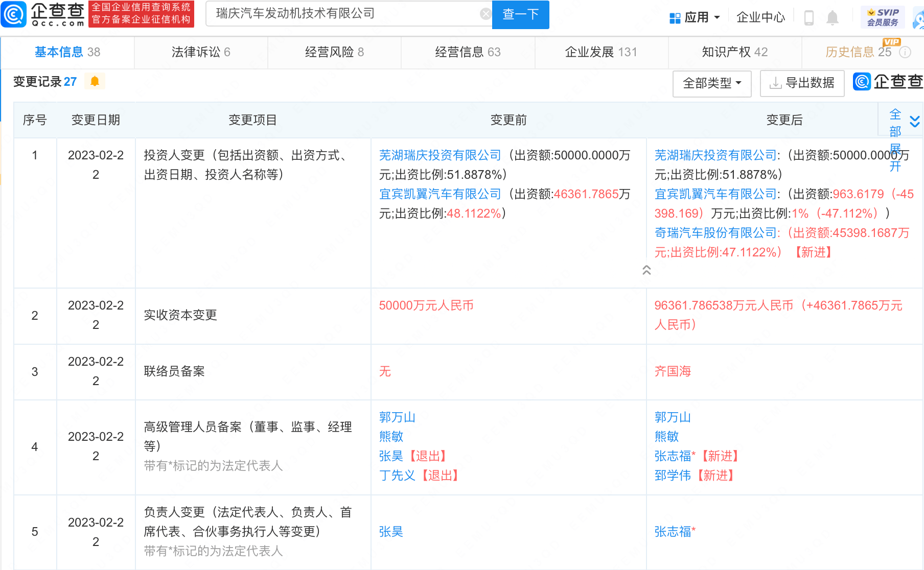Click 变更日期 column header

click(96, 120)
